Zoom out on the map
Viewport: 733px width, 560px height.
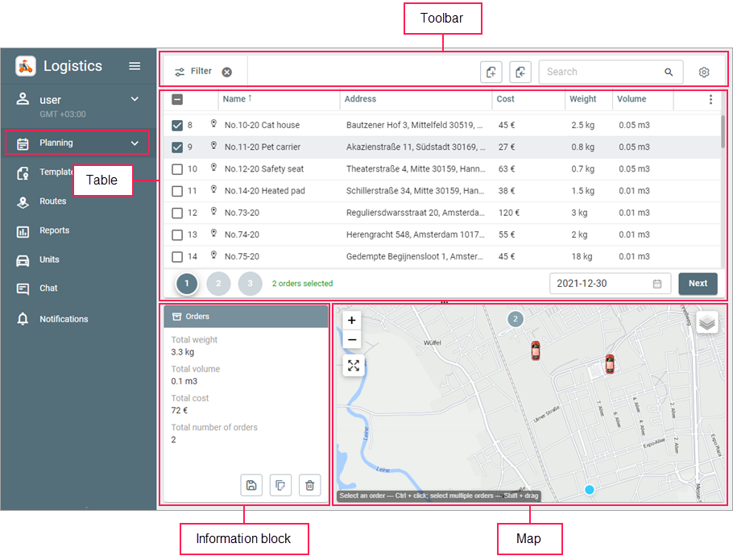click(352, 340)
